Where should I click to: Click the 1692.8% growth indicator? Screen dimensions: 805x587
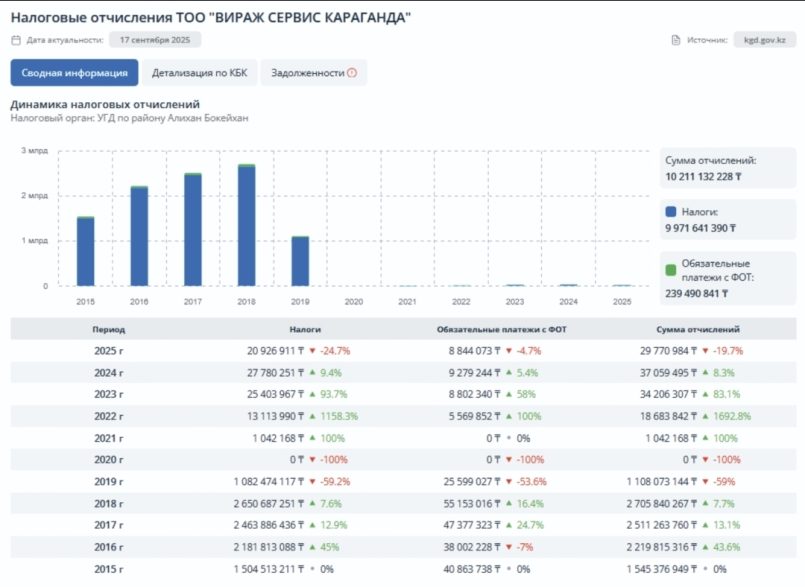point(726,416)
